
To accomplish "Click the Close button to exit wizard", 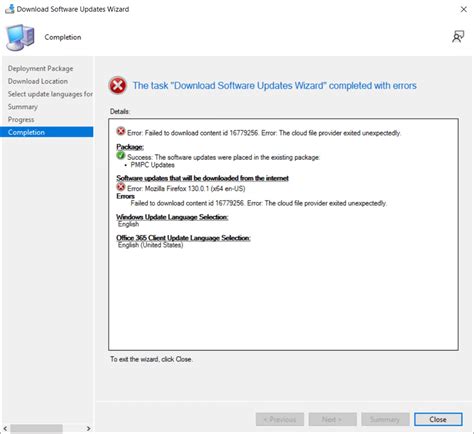I will (438, 419).
